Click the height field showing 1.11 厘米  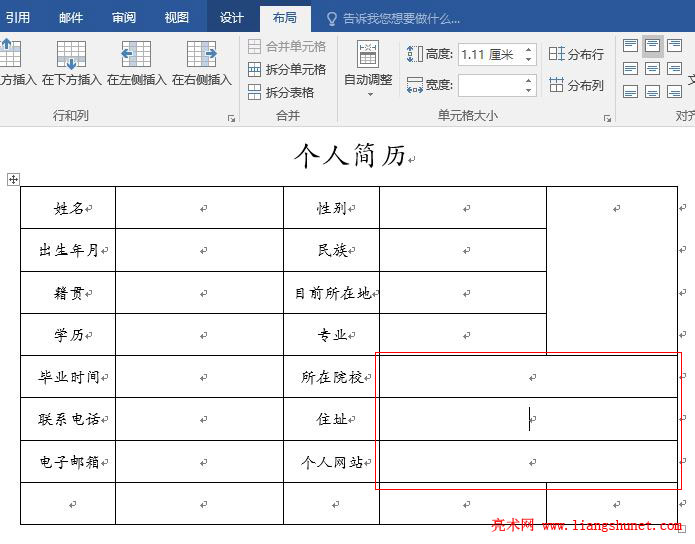point(491,55)
